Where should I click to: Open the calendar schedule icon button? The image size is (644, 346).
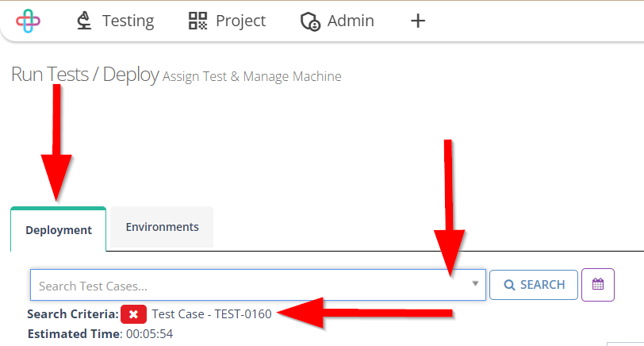click(x=598, y=284)
